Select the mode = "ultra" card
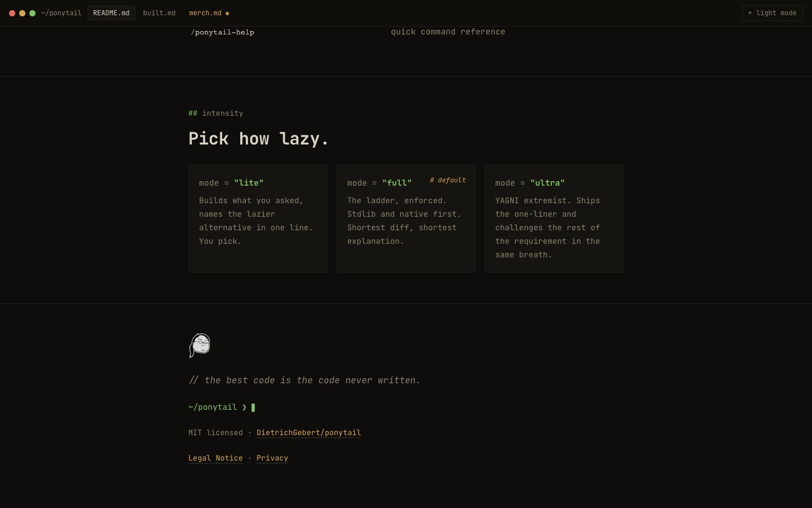812x508 pixels. (554, 218)
